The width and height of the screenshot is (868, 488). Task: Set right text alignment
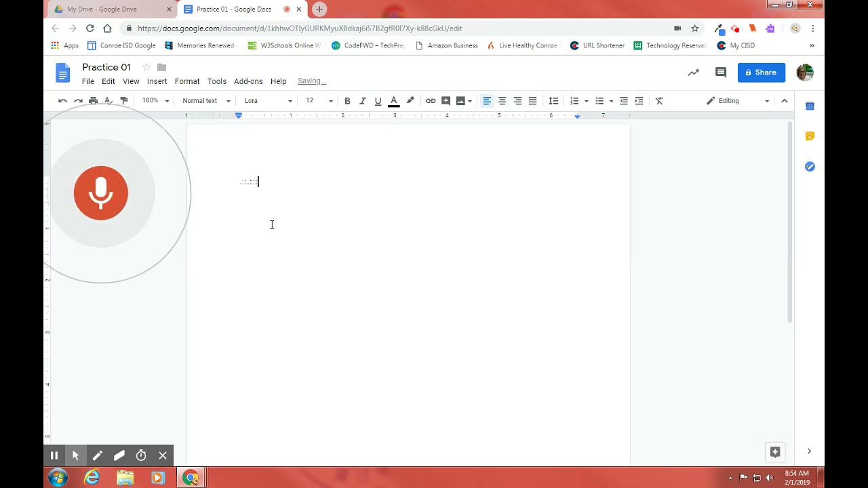(517, 101)
